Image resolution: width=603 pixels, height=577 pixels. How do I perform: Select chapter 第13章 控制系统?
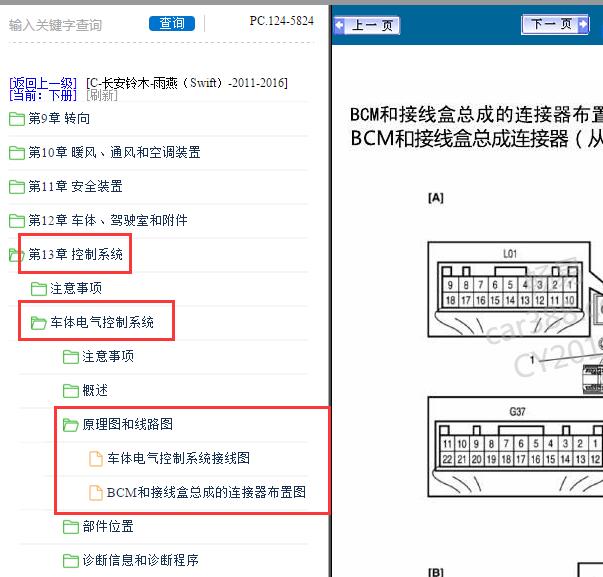point(75,254)
